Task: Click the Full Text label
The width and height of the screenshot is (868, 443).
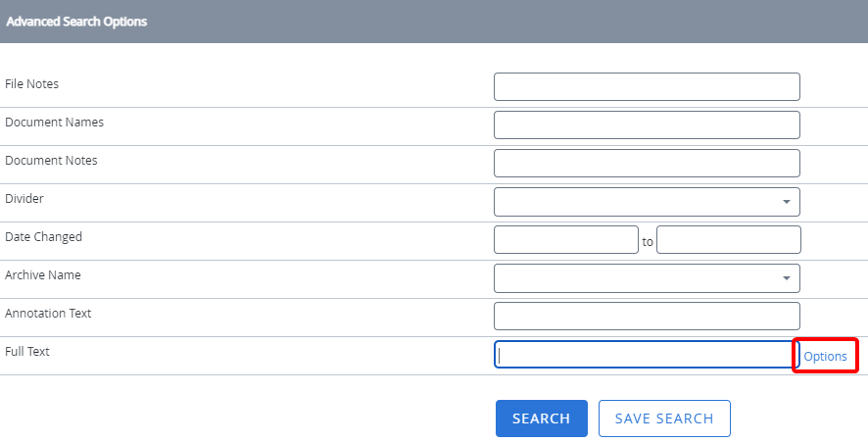Action: tap(27, 351)
